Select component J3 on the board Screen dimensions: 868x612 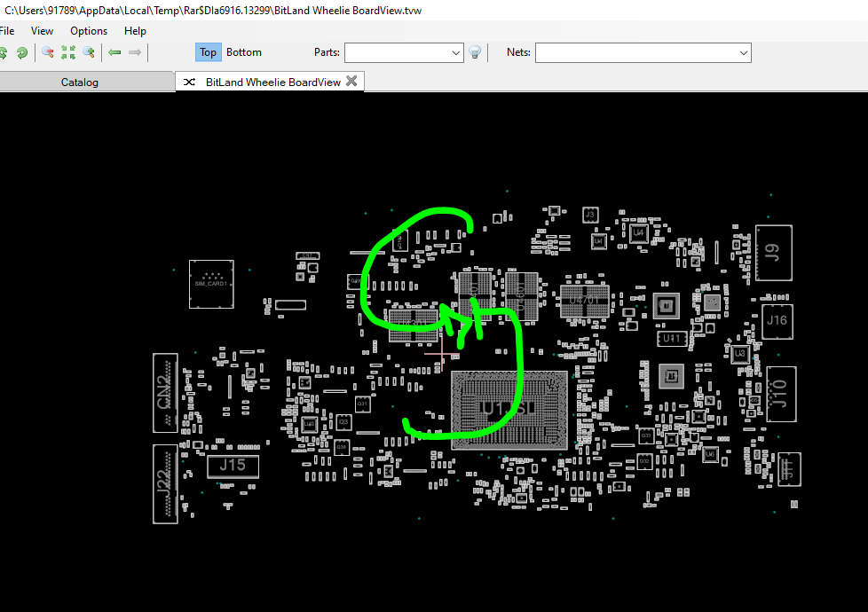(x=590, y=214)
